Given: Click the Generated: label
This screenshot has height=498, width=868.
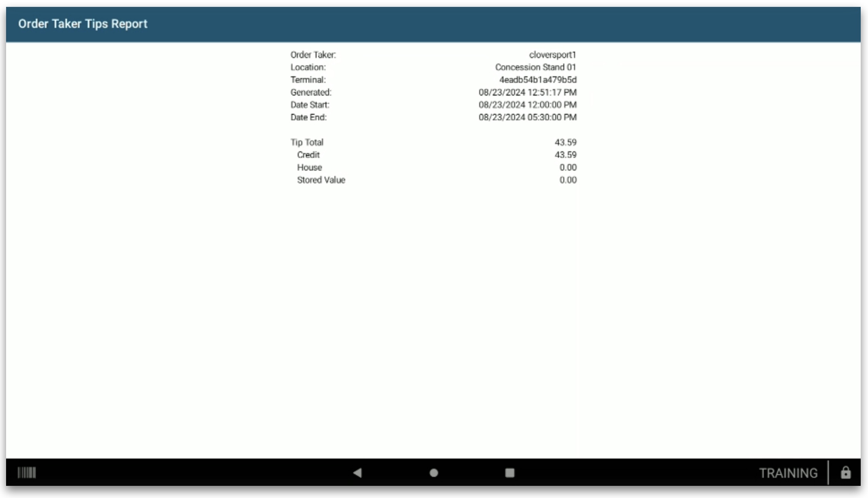Looking at the screenshot, I should tap(311, 92).
